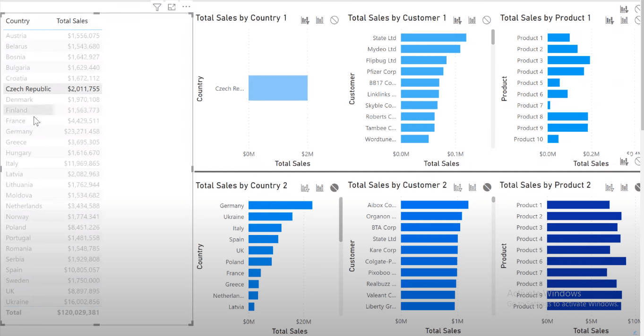Click the Total Sales by Country 1 title

pyautogui.click(x=241, y=18)
